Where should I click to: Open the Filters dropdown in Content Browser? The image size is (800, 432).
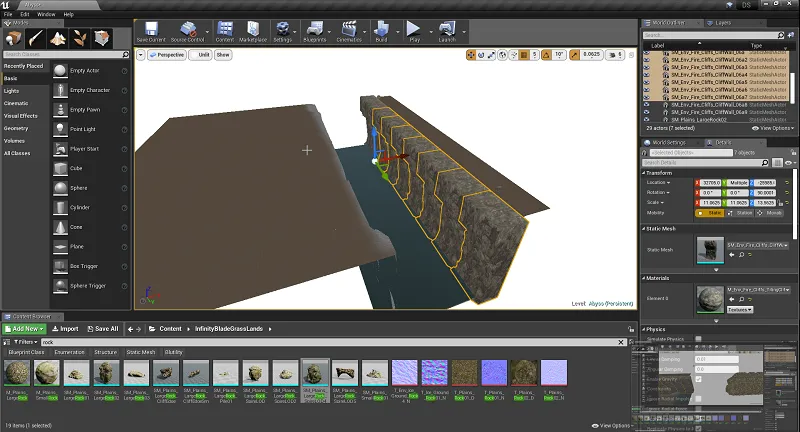pos(26,342)
